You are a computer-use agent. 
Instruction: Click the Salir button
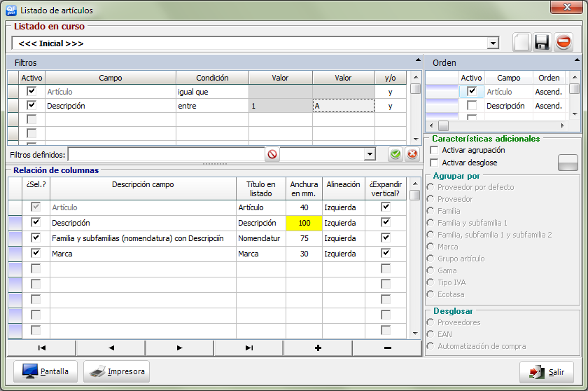547,372
